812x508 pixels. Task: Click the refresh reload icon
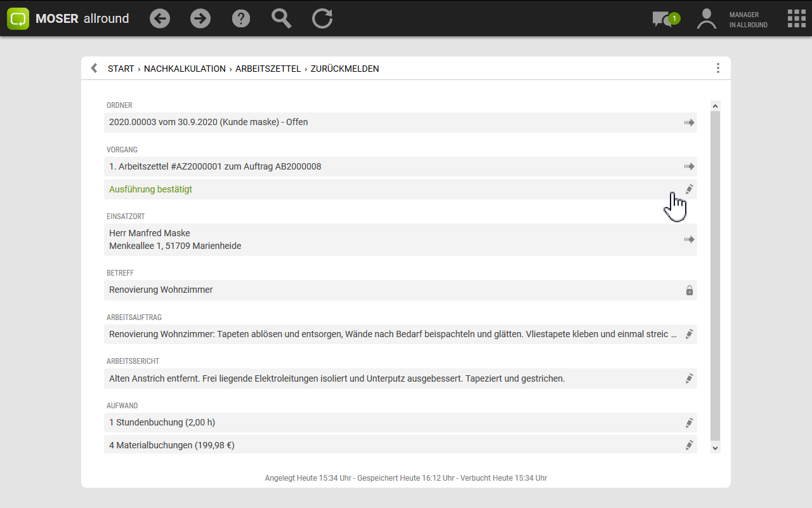pyautogui.click(x=322, y=18)
